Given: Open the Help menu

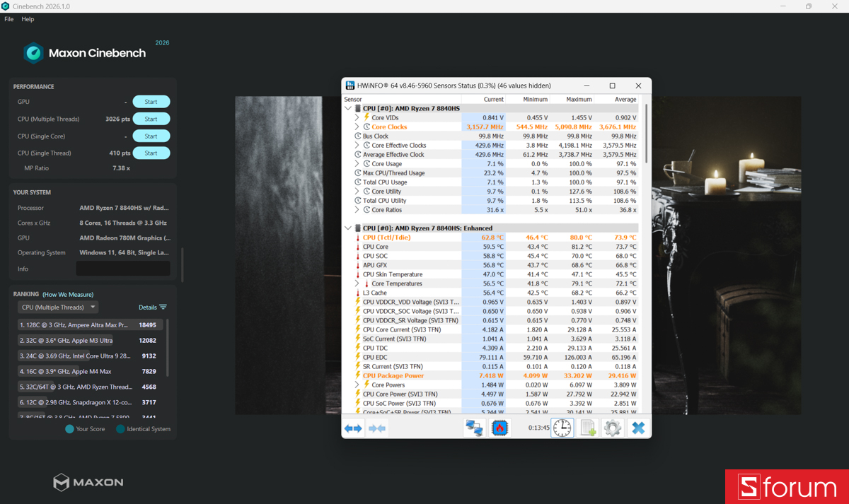Looking at the screenshot, I should 28,19.
